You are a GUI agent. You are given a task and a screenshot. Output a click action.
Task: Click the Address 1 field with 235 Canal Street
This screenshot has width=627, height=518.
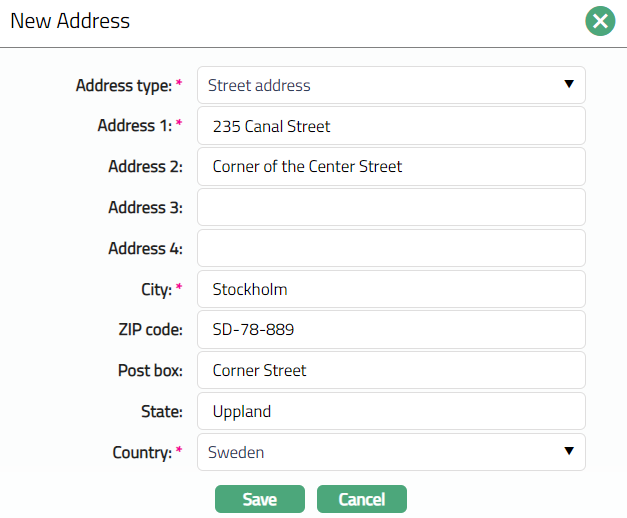tap(391, 126)
